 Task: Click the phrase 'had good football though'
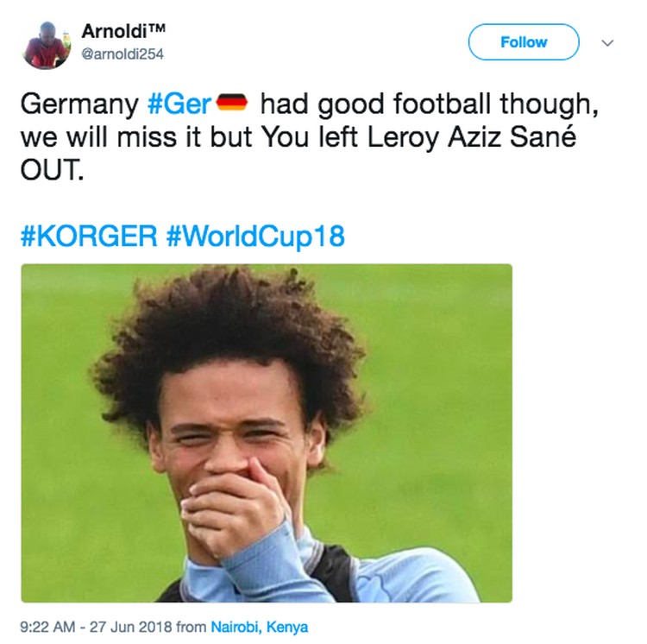(x=427, y=104)
